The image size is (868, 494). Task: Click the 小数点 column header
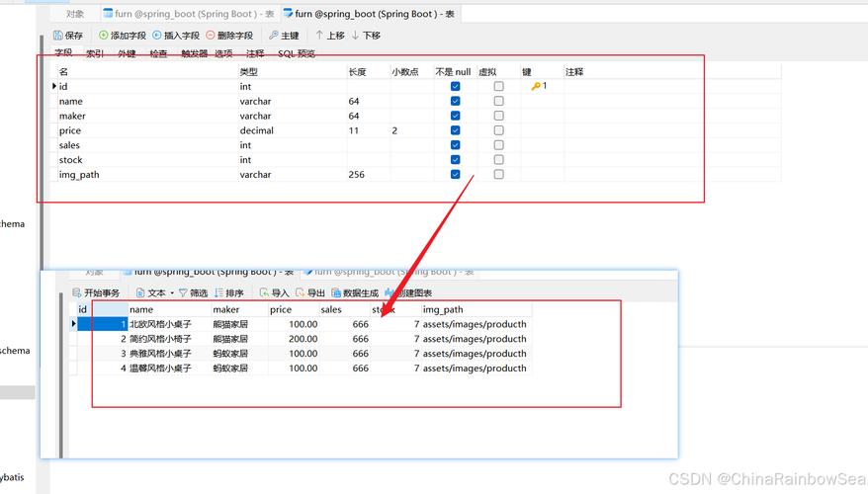click(411, 72)
